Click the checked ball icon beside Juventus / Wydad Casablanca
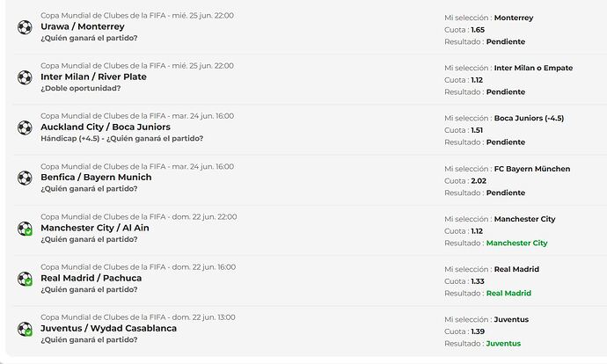This screenshot has height=364, width=607. click(25, 329)
